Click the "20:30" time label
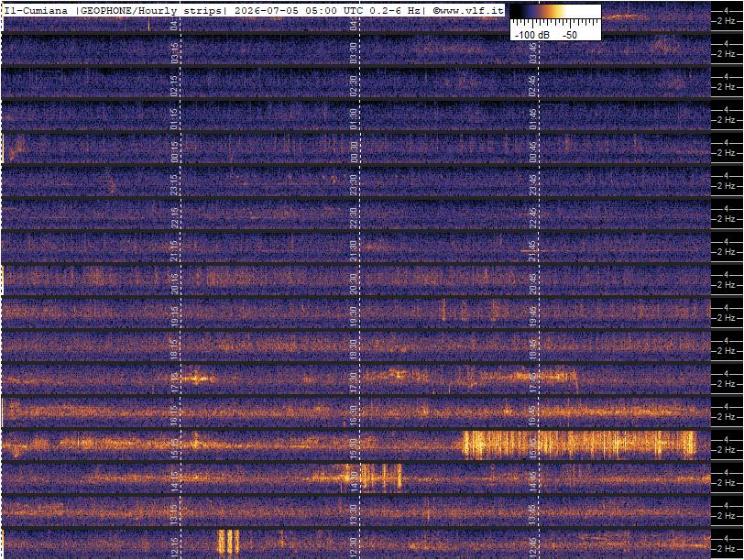This screenshot has height=560, width=744. pos(353,284)
